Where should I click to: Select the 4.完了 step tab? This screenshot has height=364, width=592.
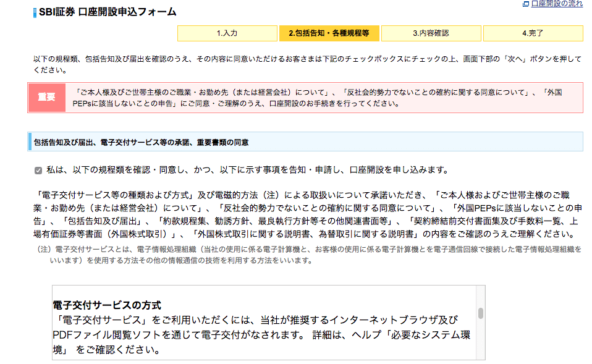click(x=533, y=33)
